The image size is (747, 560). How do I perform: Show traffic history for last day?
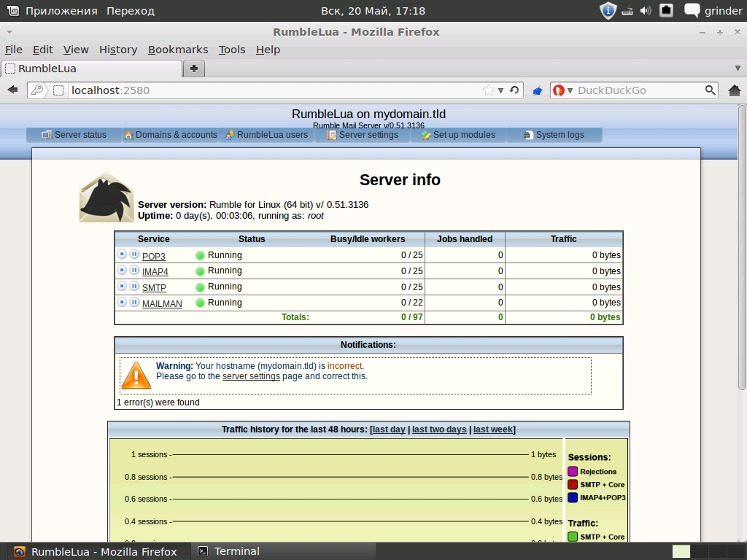click(x=388, y=429)
